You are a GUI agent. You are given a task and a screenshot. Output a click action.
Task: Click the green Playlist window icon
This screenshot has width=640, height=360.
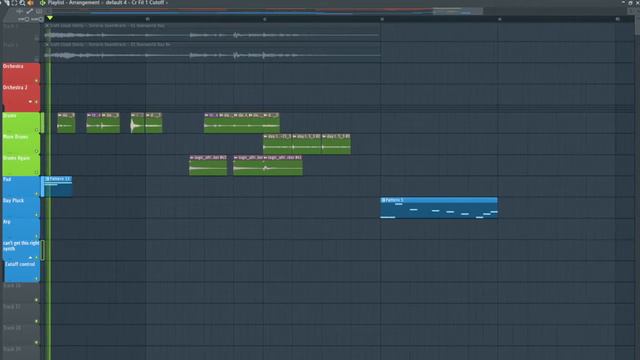(42, 3)
